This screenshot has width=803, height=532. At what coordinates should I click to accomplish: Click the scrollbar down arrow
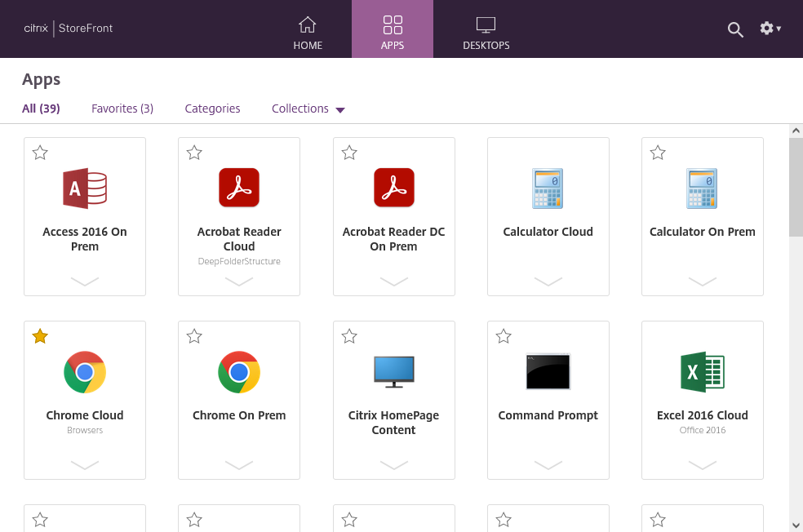pos(796,525)
